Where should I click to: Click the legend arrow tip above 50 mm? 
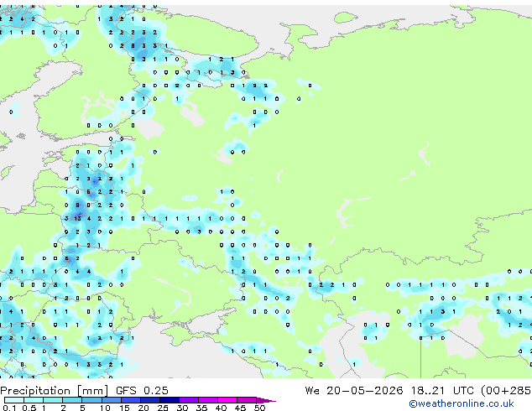tap(266, 400)
